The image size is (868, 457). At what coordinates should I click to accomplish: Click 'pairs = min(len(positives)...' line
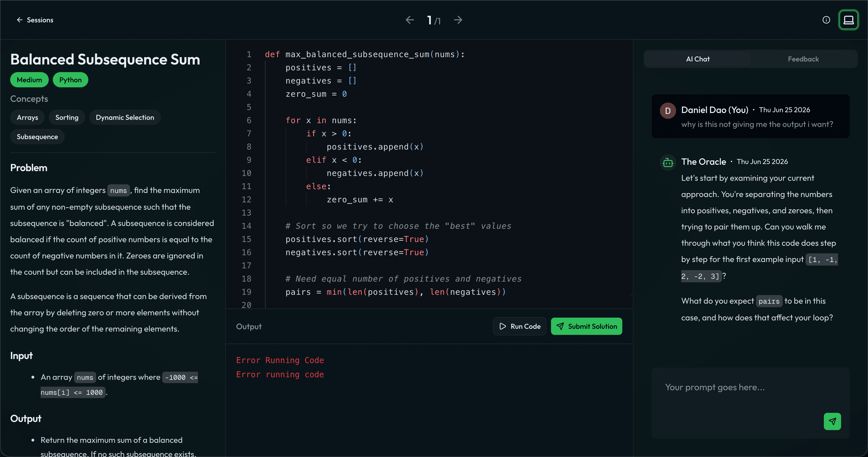(396, 292)
